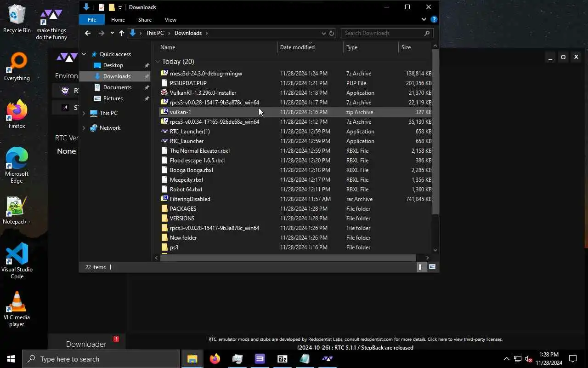
Task: Open the View ribbon tab
Action: coord(170,20)
